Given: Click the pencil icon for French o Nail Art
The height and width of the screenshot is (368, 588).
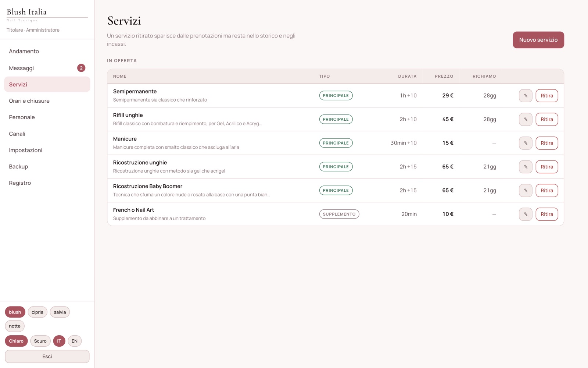Looking at the screenshot, I should pos(526,214).
